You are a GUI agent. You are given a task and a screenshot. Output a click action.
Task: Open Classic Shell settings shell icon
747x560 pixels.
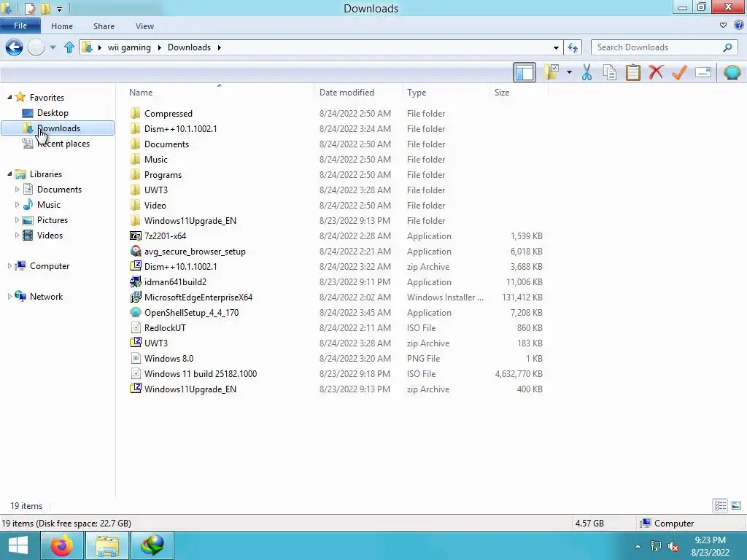(x=732, y=73)
